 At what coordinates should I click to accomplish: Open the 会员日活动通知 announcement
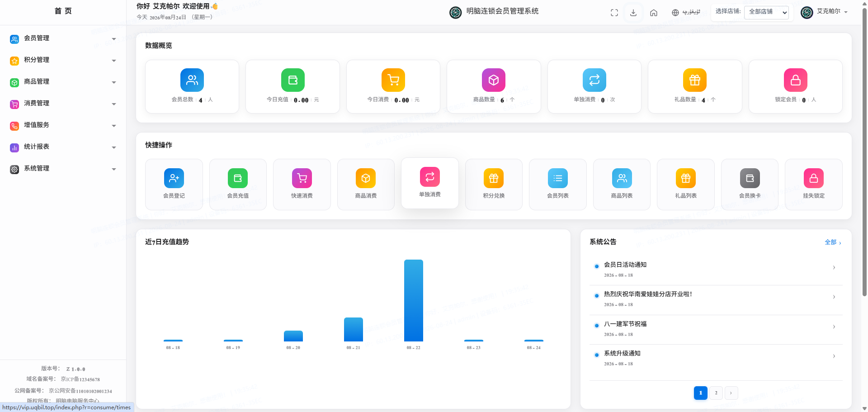click(716, 270)
